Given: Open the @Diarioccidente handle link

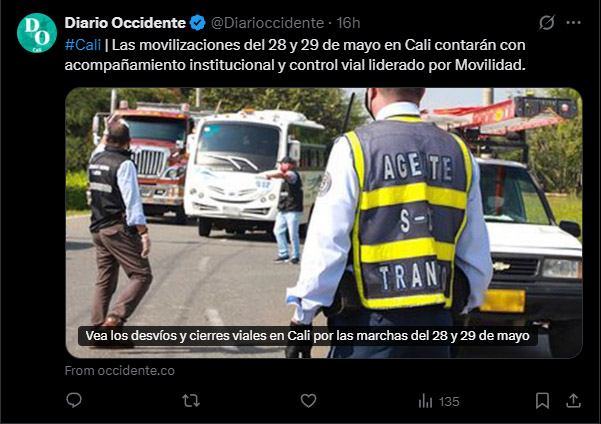Looking at the screenshot, I should pyautogui.click(x=267, y=23).
